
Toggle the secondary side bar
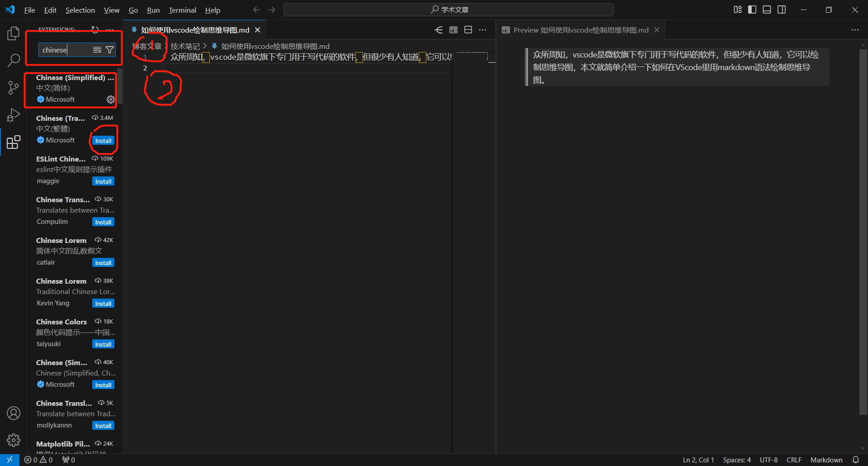[782, 10]
